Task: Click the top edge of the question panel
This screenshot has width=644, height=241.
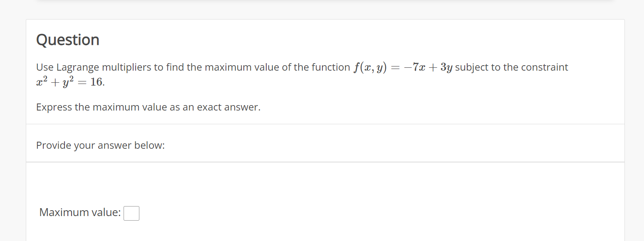Action: click(x=324, y=19)
